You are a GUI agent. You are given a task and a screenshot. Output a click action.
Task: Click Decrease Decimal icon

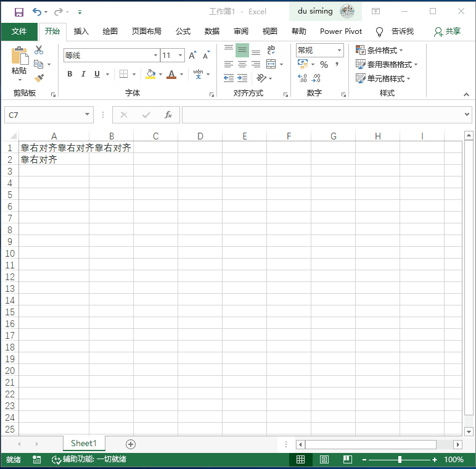[316, 78]
